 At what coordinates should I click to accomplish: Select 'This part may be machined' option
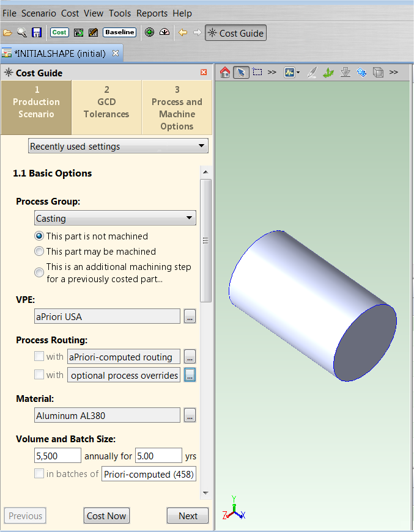click(x=40, y=252)
